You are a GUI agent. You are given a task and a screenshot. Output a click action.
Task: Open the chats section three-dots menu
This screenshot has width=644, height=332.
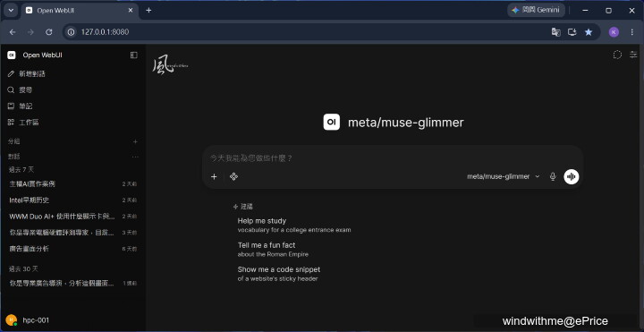coord(135,157)
